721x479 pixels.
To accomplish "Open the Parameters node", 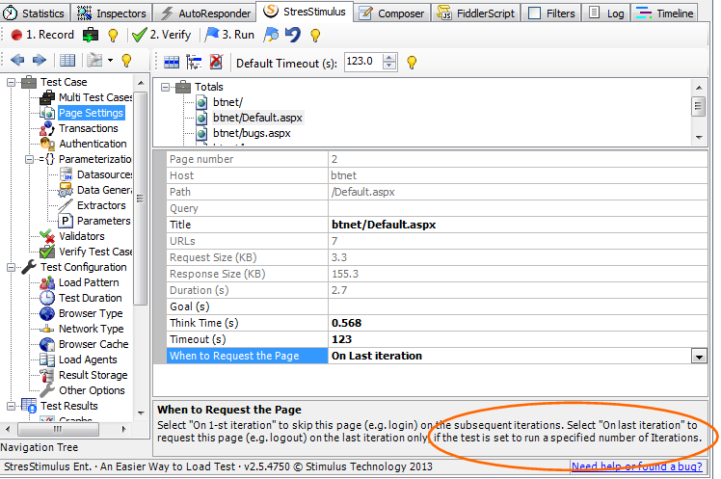I will click(x=103, y=221).
